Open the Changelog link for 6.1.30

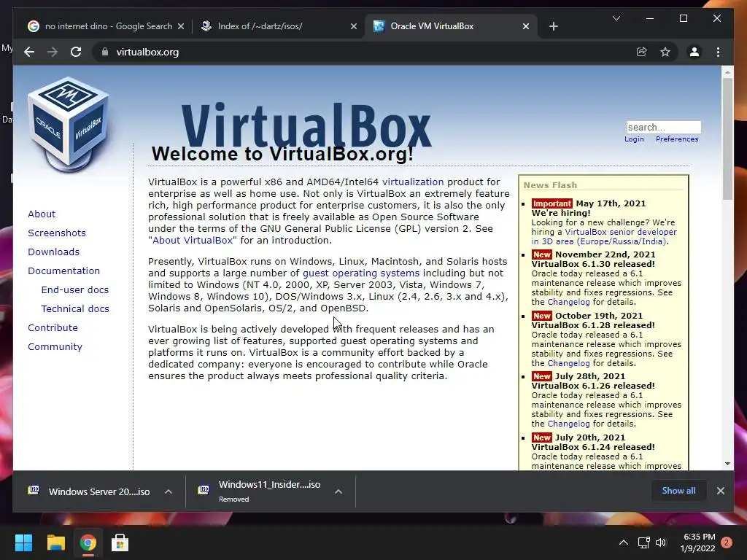click(568, 302)
